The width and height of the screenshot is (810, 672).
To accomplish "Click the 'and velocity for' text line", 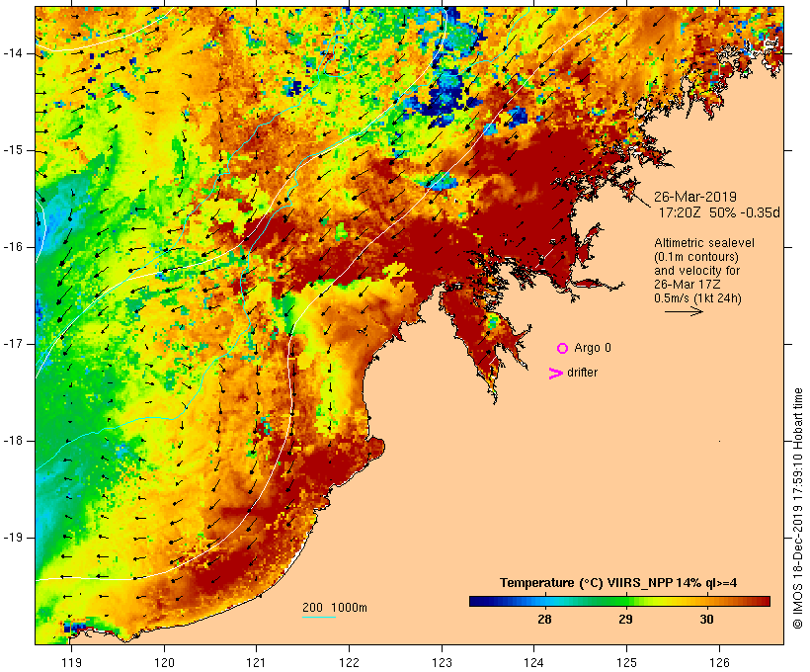I will 696,271.
